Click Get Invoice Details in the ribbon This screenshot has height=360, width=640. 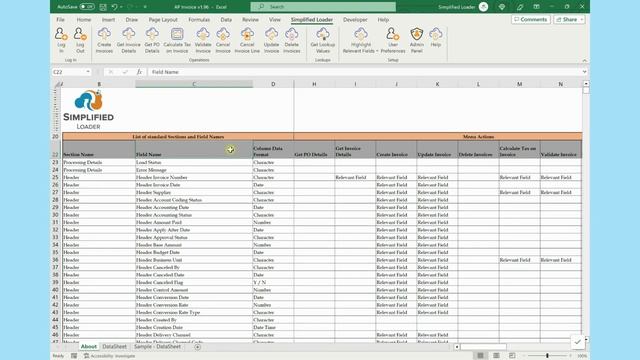[x=129, y=40]
